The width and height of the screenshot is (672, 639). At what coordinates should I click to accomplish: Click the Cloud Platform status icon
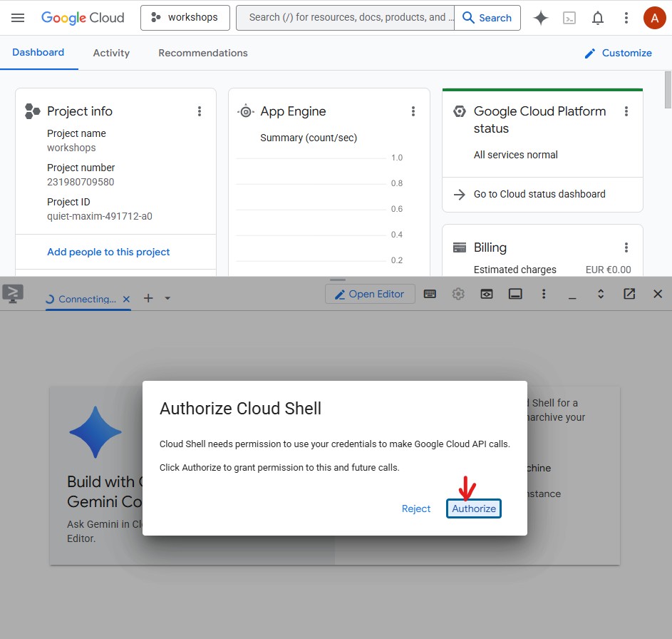tap(460, 111)
